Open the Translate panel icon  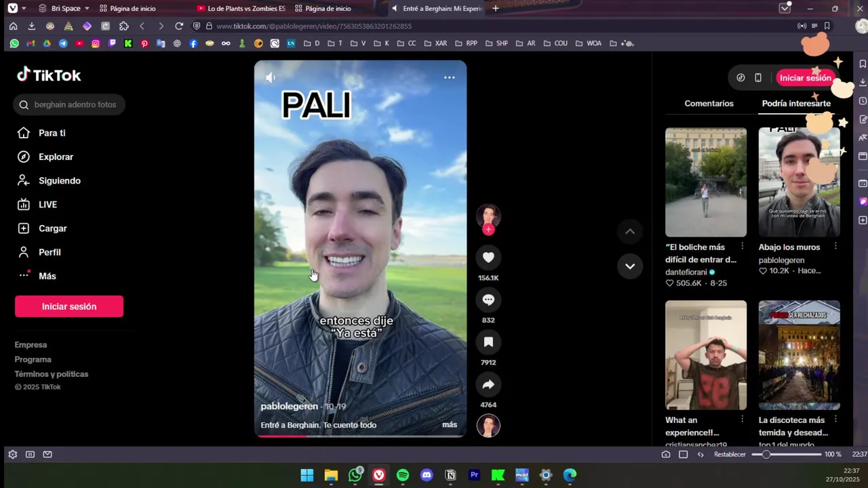click(x=863, y=138)
